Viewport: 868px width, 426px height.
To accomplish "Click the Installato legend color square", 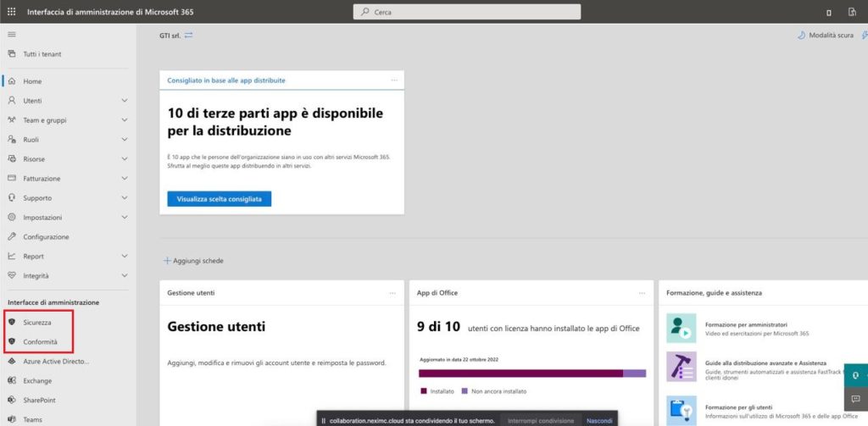I will pos(424,391).
